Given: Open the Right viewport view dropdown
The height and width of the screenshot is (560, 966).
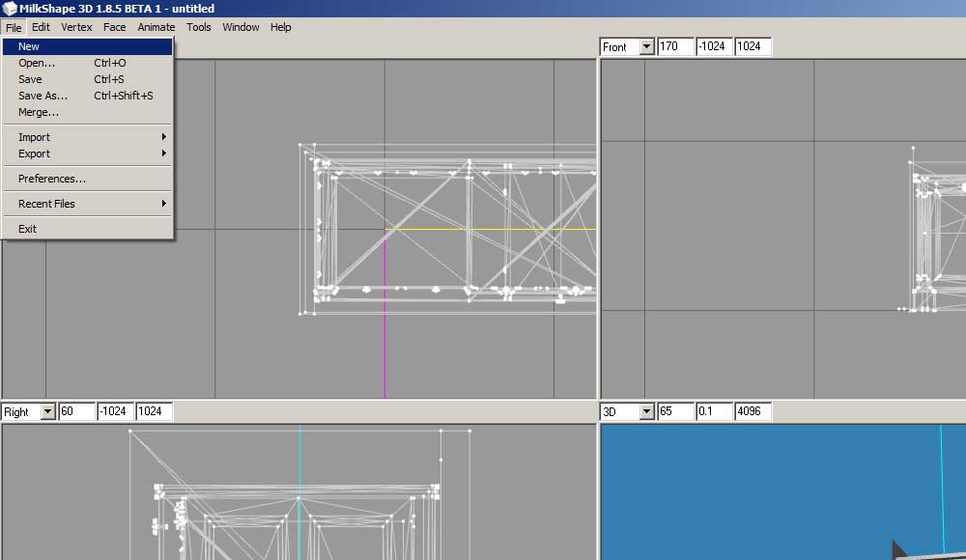Looking at the screenshot, I should click(x=47, y=412).
